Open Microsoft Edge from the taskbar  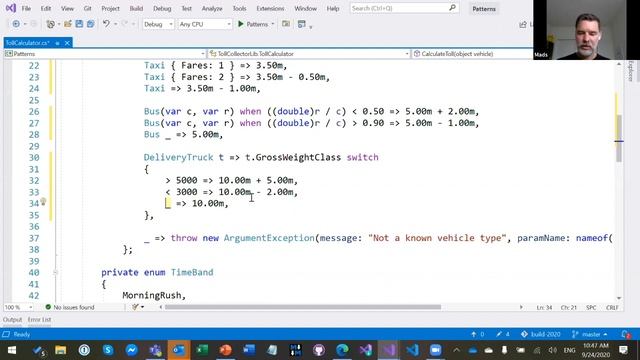click(x=342, y=350)
